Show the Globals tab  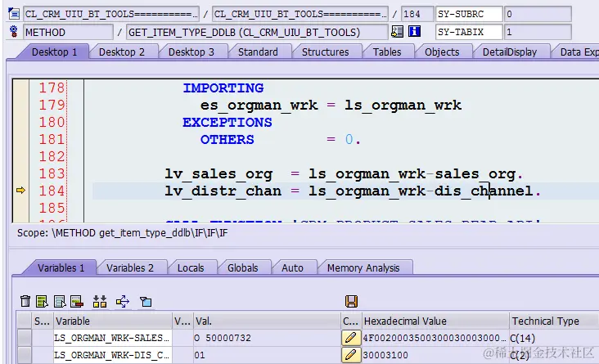pos(242,267)
